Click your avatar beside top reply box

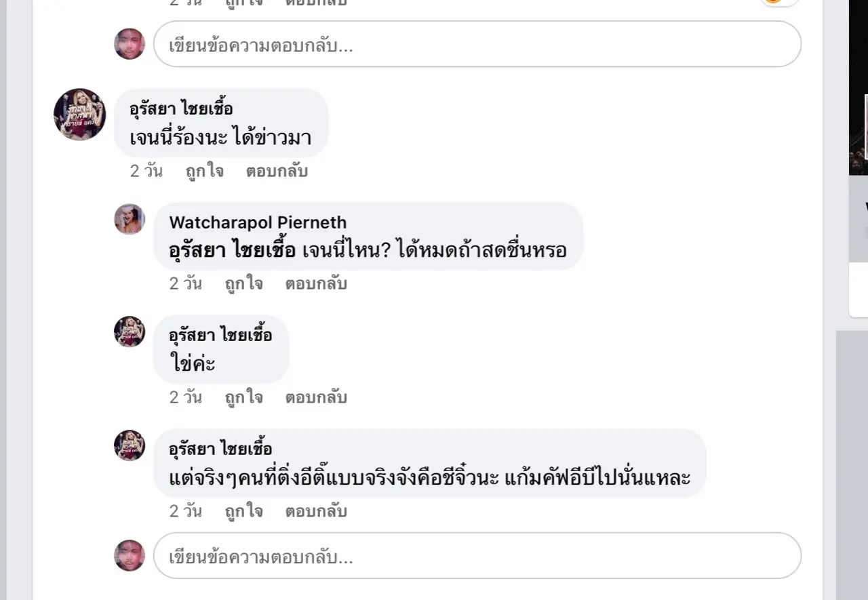coord(130,44)
